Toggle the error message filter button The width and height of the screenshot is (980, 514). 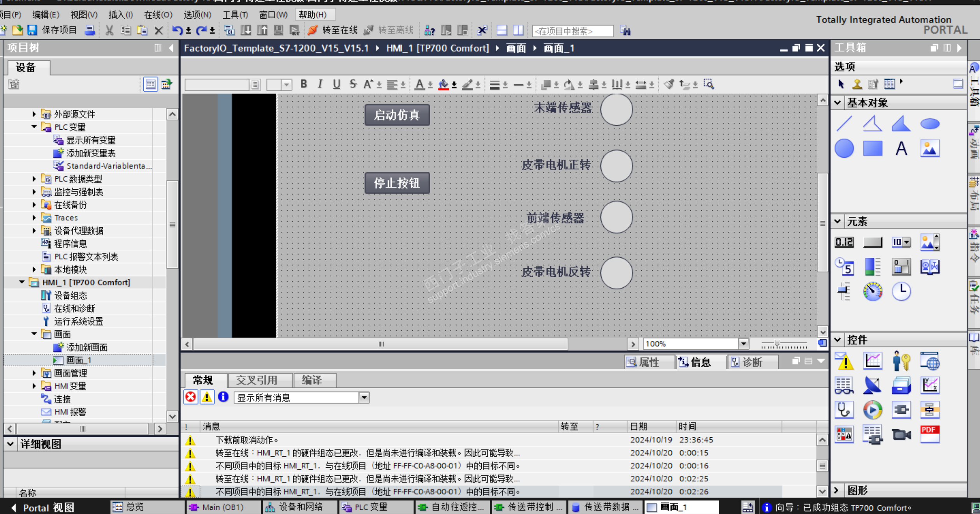[190, 397]
